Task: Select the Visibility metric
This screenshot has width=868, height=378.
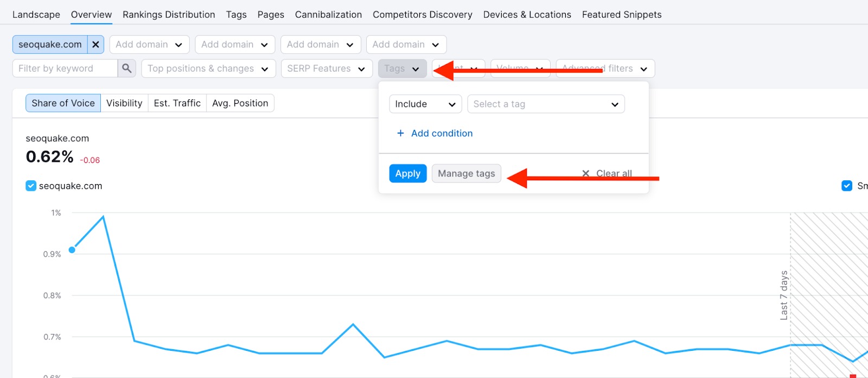Action: point(124,103)
